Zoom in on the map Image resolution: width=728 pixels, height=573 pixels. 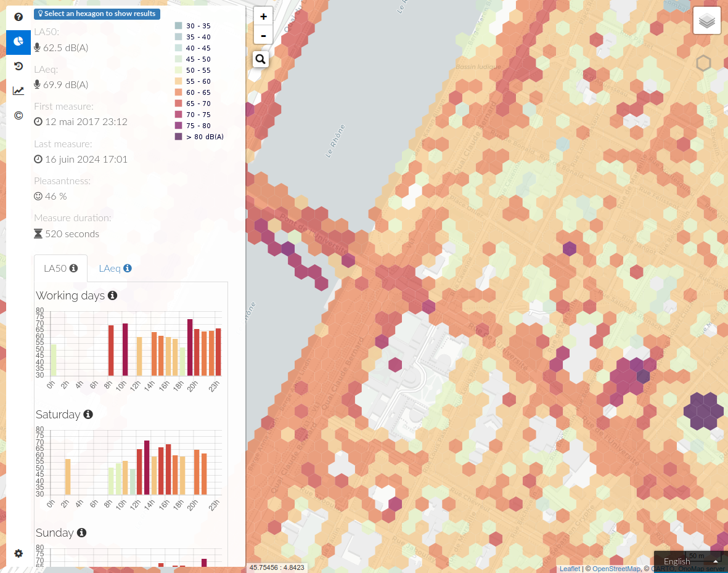(x=263, y=17)
